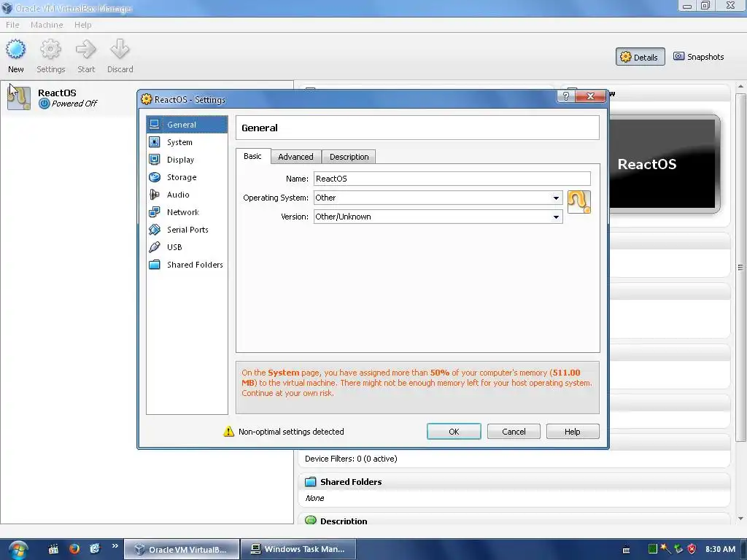Screen dimensions: 747x560
Task: Click the details pane scrollbar up arrow
Action: [x=740, y=87]
